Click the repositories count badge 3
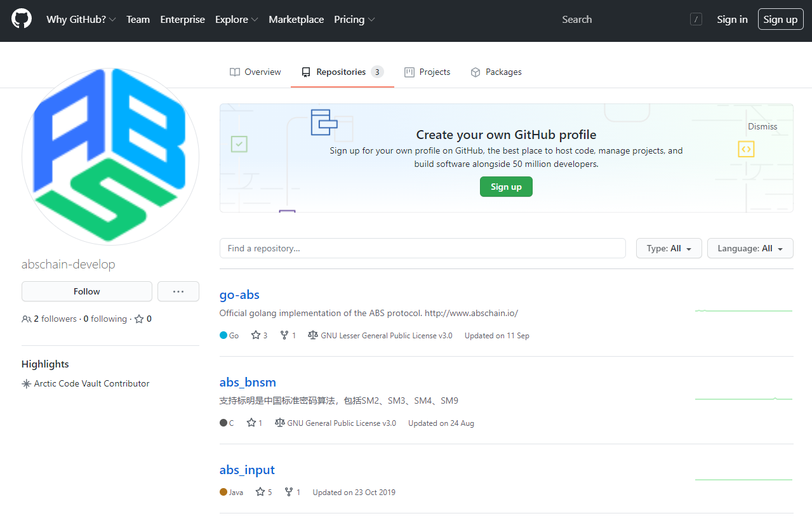The image size is (812, 516). click(x=377, y=72)
